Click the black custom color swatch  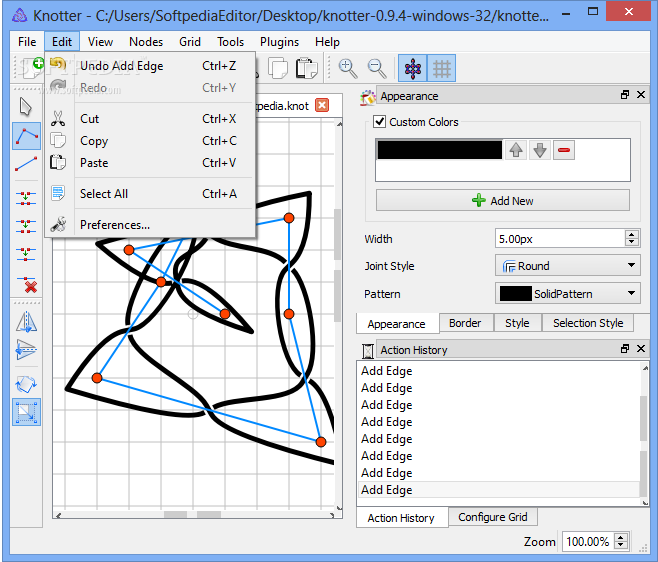tap(439, 150)
